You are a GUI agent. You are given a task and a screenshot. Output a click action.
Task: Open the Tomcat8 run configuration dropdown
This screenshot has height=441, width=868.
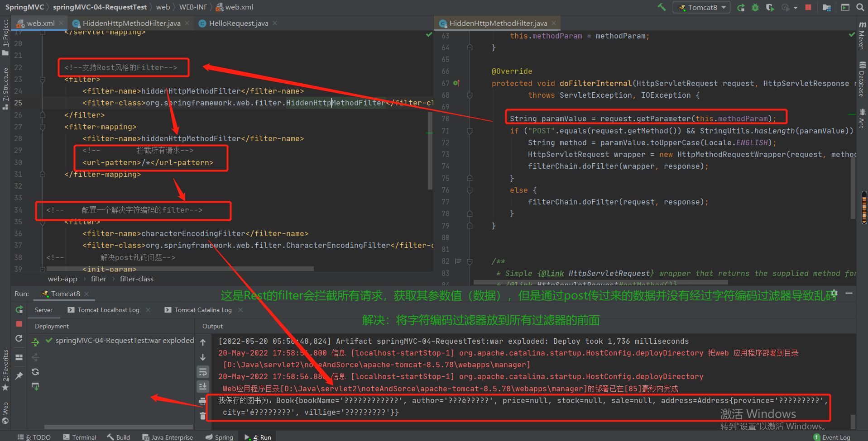[x=701, y=7]
